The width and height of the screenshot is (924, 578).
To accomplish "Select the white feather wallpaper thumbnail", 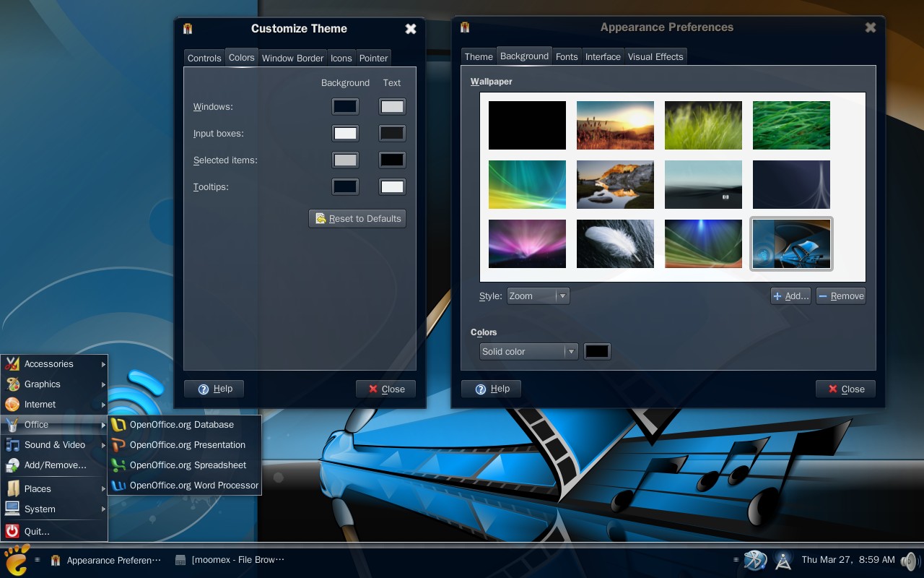I will click(x=615, y=243).
